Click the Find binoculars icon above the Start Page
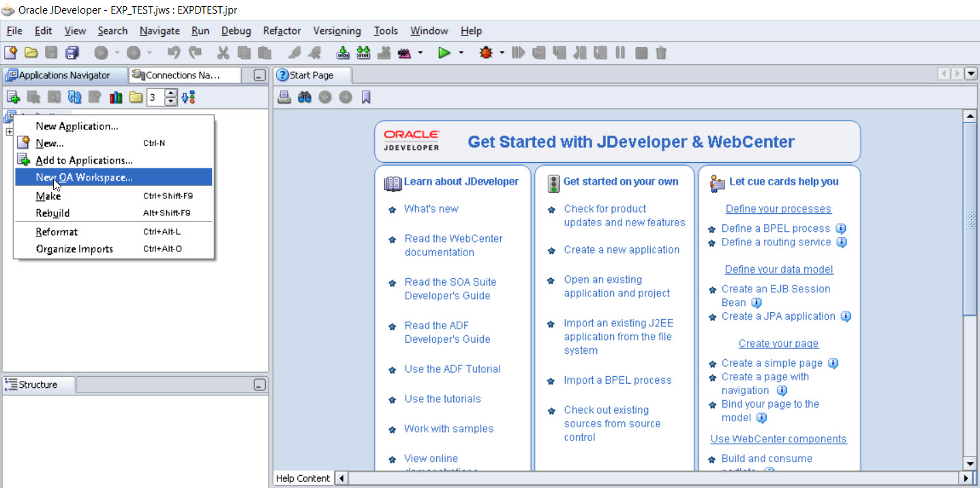Image resolution: width=980 pixels, height=488 pixels. point(304,96)
